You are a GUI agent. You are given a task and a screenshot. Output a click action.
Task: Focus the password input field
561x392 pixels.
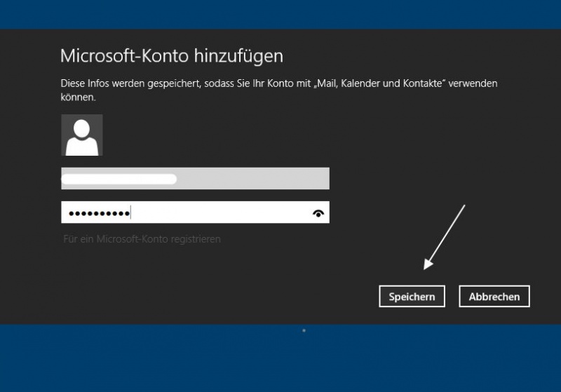(x=195, y=212)
